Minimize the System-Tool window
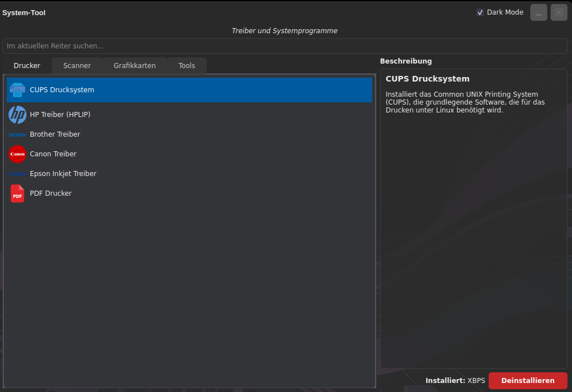Screen dimensions: 572x392 539,12
